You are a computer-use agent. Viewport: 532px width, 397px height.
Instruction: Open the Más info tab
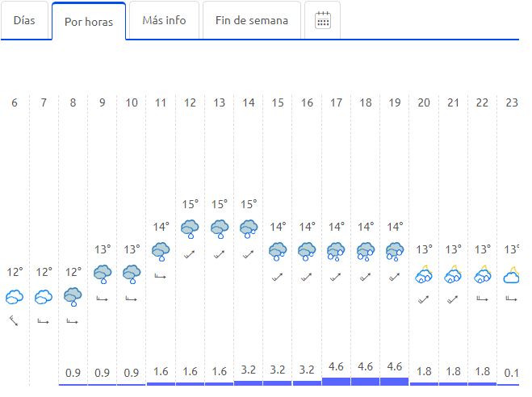164,21
